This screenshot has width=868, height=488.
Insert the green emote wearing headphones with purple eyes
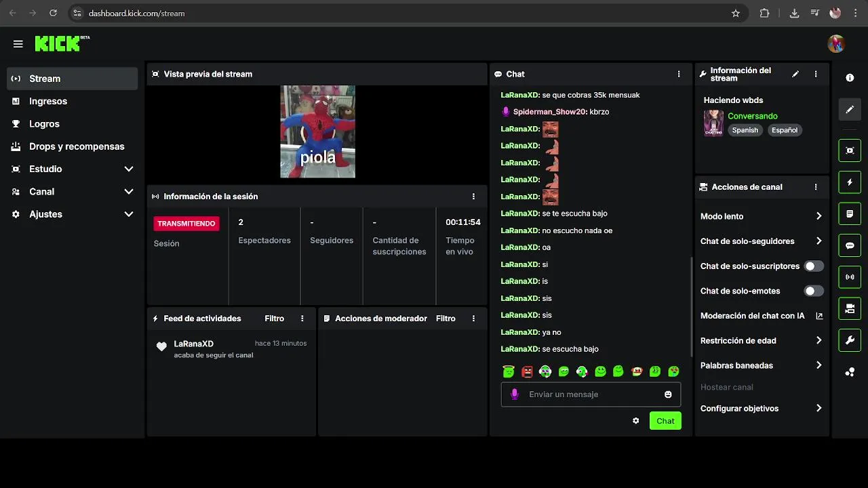(x=545, y=371)
